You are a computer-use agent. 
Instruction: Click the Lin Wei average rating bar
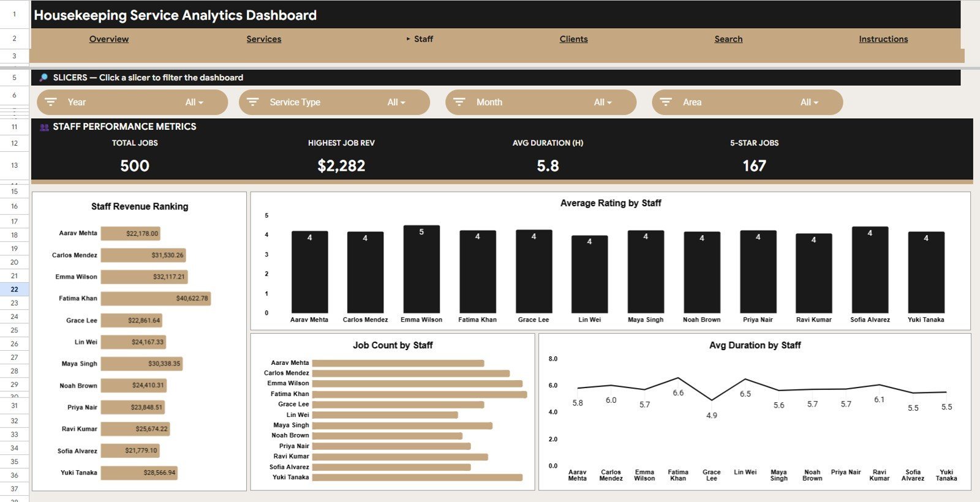point(589,274)
